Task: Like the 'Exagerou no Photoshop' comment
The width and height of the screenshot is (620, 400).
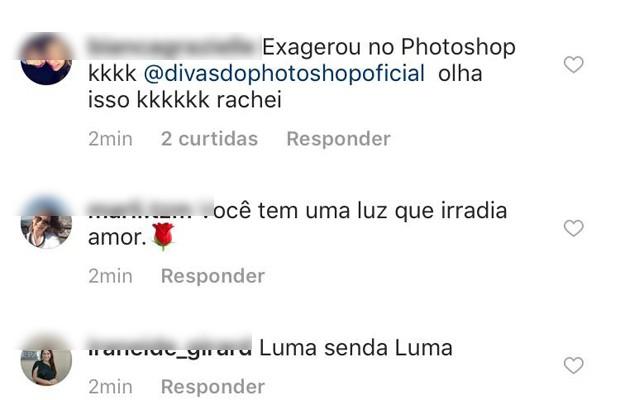Action: point(573,65)
